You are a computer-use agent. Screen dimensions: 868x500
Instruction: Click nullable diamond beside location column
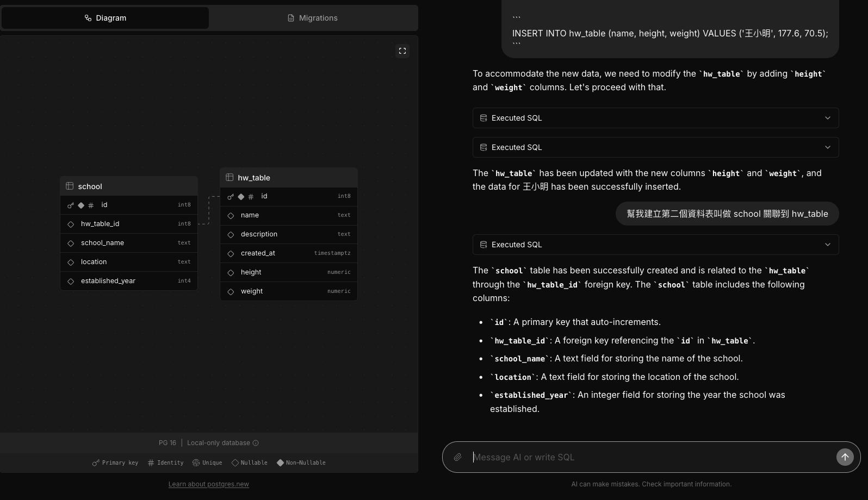(71, 262)
